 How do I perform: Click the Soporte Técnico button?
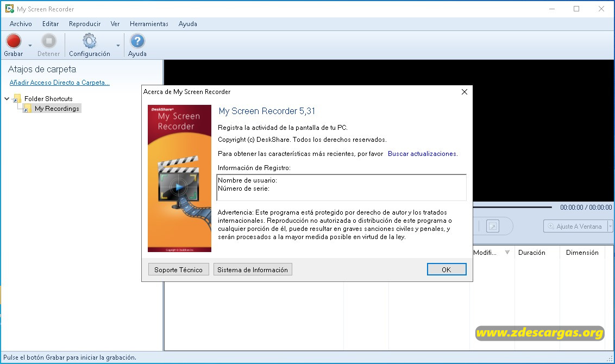pyautogui.click(x=178, y=269)
